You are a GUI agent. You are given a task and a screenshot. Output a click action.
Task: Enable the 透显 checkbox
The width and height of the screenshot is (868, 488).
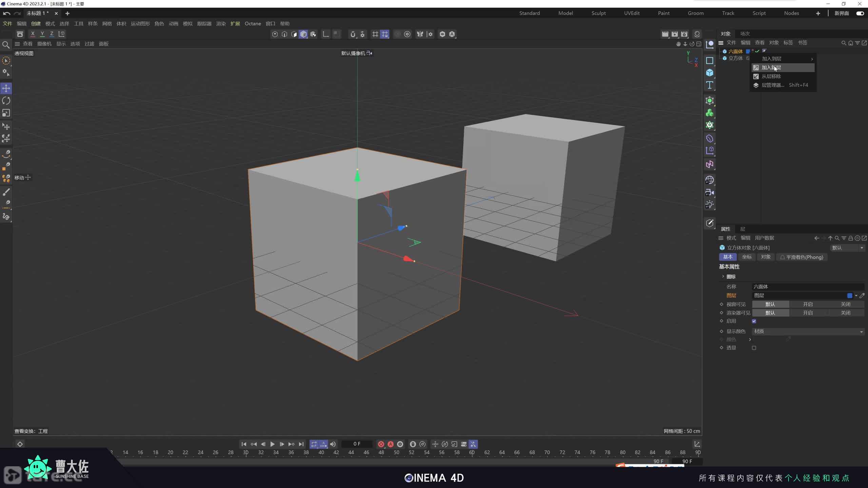pyautogui.click(x=754, y=348)
